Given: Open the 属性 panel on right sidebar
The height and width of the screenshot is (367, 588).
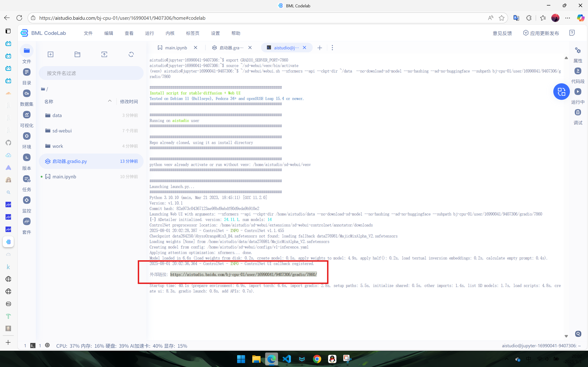Looking at the screenshot, I should (578, 50).
